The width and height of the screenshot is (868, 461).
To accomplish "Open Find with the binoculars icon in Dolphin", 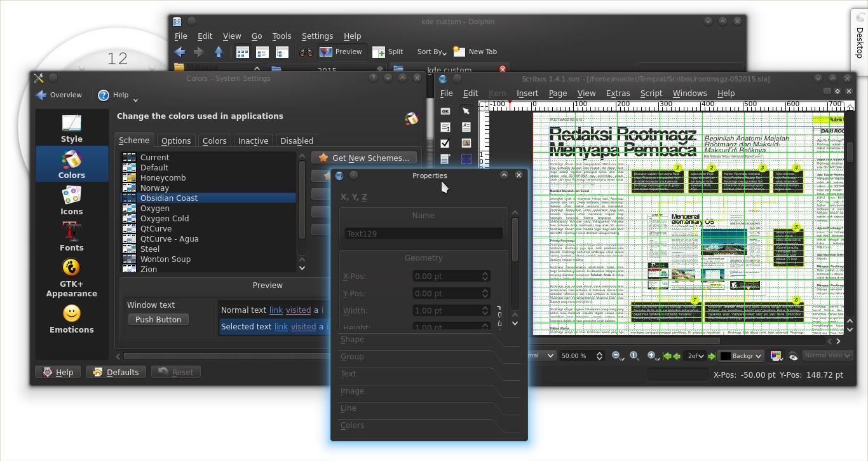I will tap(305, 52).
